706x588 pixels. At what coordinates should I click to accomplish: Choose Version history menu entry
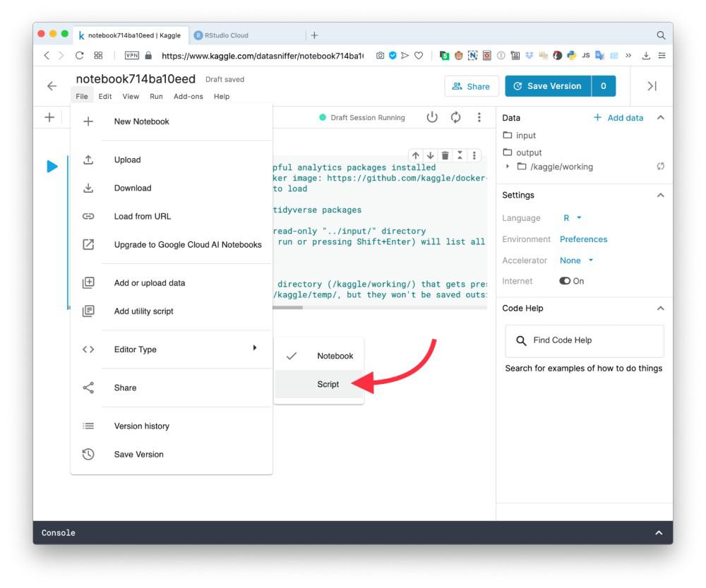click(172, 426)
